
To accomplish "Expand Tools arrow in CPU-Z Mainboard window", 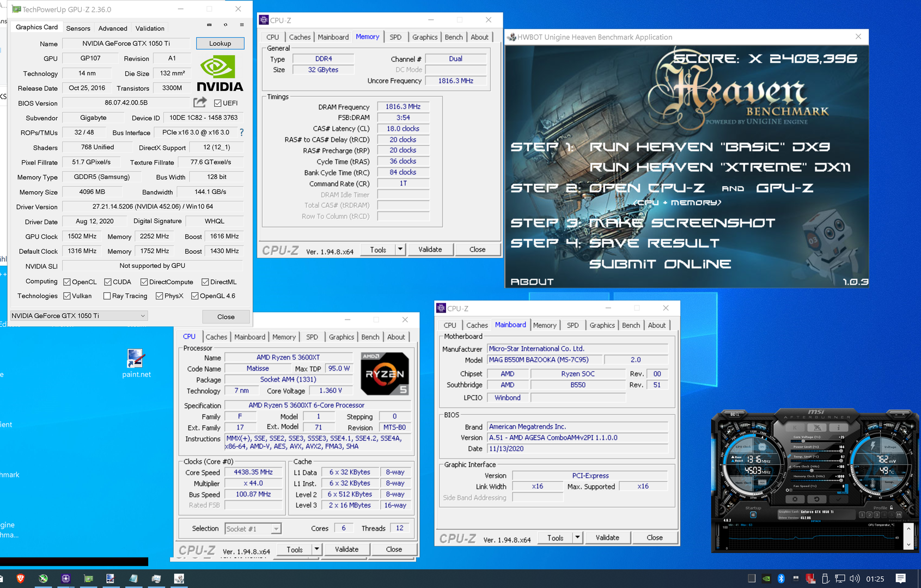I will tap(577, 537).
